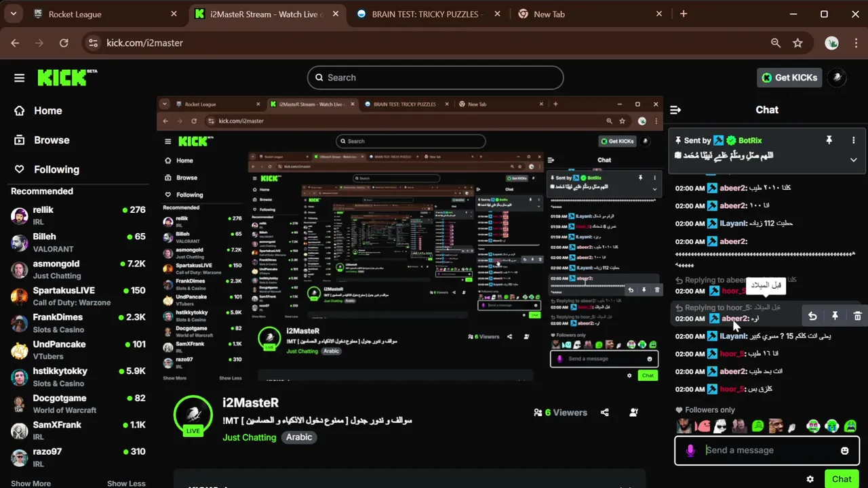Switch to the BRAIN TEST: TRICKY PUZZLES tab
Screen dimensions: 868x488
427,14
